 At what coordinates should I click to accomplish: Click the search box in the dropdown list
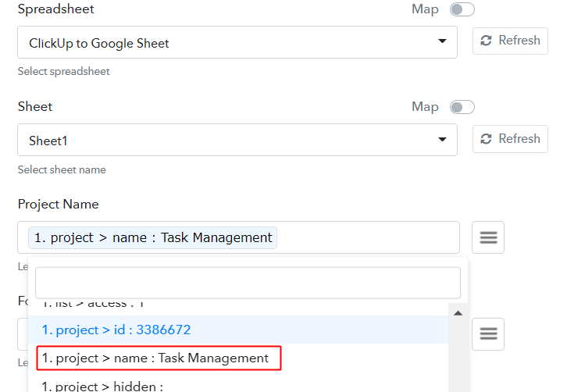248,283
